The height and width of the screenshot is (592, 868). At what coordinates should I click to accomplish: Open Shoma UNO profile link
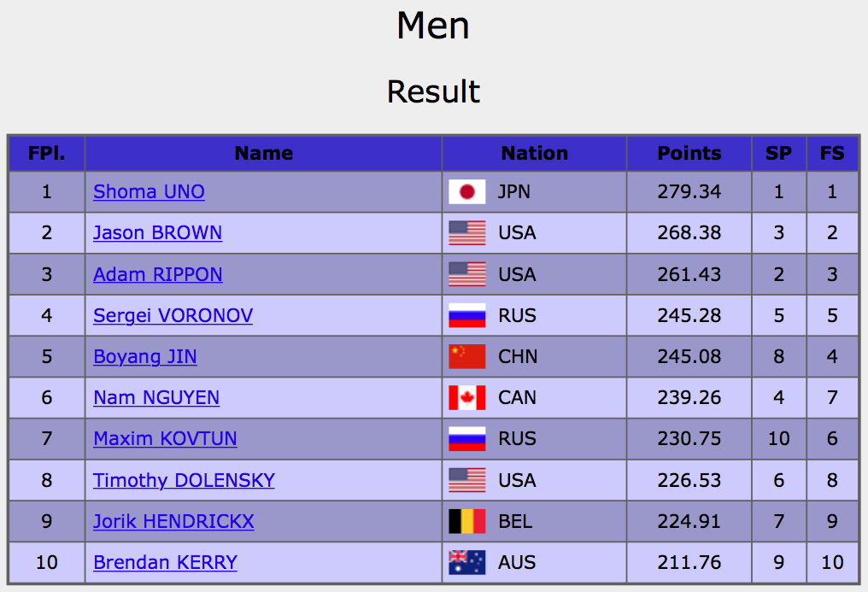(x=149, y=191)
